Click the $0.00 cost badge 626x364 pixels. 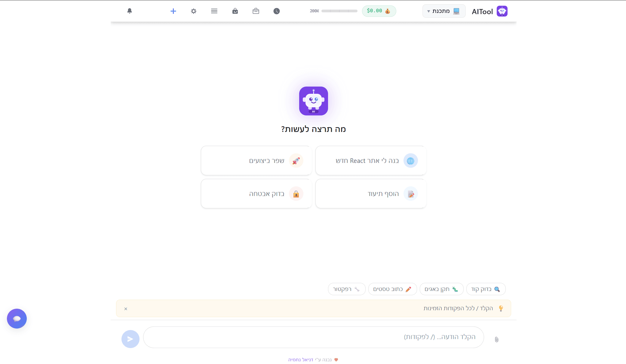point(379,11)
